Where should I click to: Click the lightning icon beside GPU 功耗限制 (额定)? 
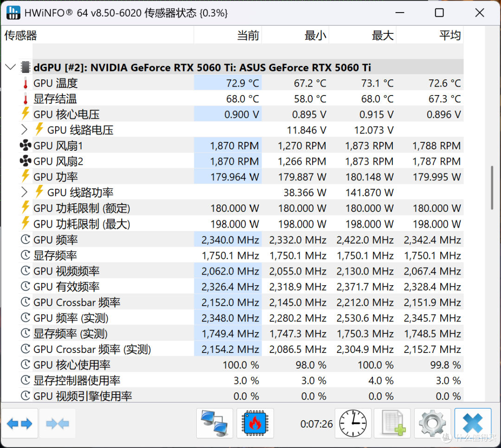pos(26,208)
